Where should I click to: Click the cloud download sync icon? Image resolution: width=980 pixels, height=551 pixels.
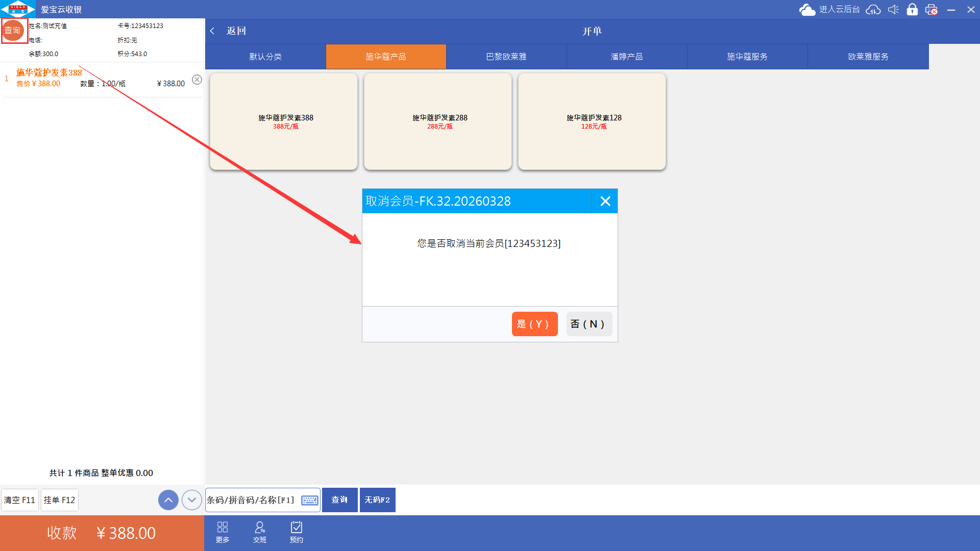tap(873, 10)
